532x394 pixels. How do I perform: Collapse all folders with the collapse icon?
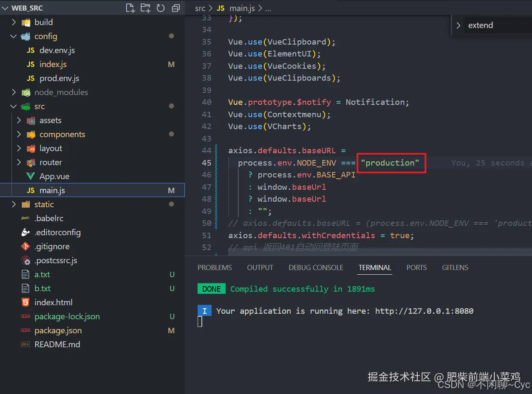point(176,8)
